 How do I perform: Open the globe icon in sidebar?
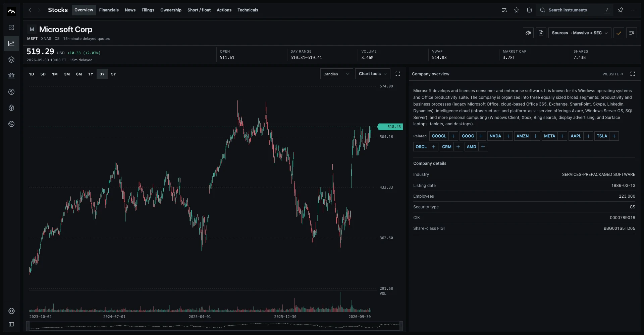(11, 124)
